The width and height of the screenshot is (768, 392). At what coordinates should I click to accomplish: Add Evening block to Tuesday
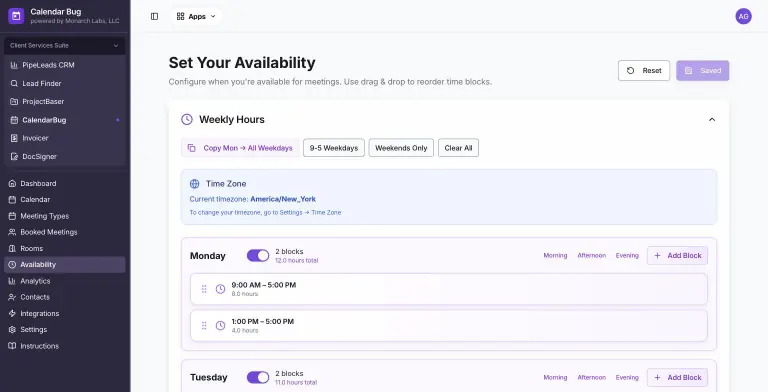pyautogui.click(x=627, y=377)
